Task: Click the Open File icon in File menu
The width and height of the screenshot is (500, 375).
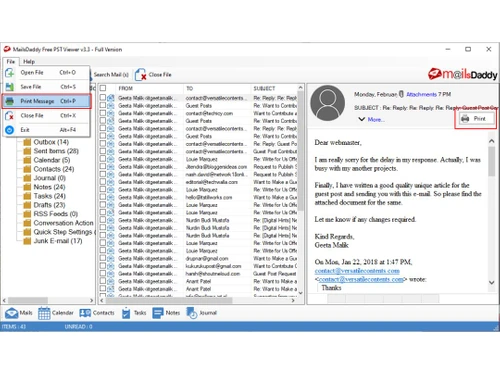Action: [10, 72]
